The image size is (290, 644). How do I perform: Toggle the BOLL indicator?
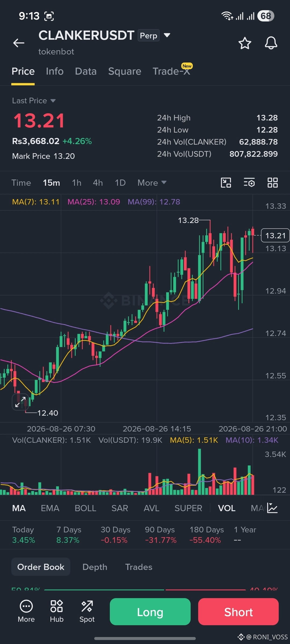coord(85,508)
